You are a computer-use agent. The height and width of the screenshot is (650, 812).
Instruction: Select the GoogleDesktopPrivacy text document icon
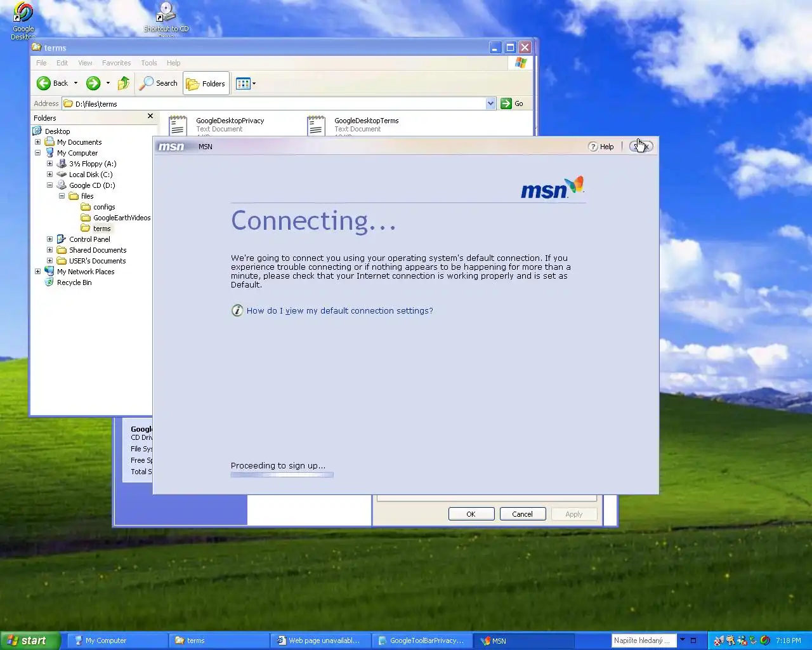pos(178,125)
